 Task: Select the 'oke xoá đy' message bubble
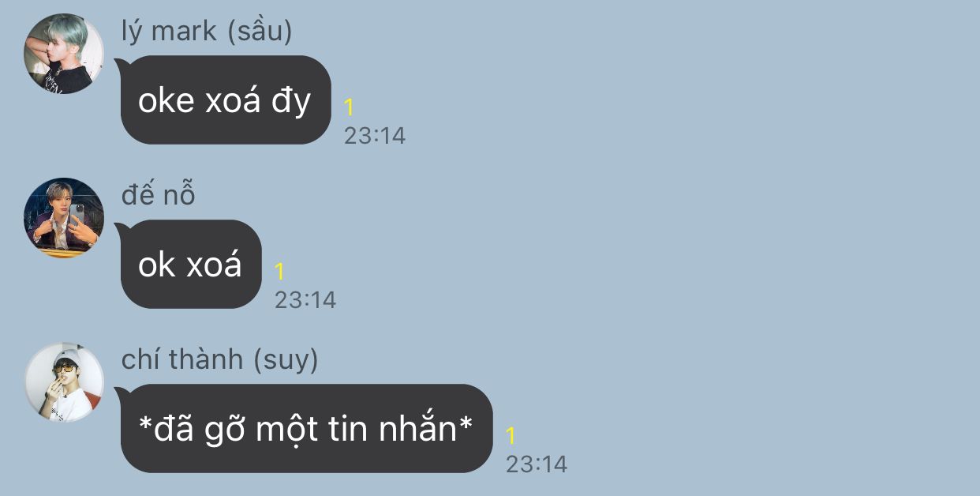click(x=226, y=100)
